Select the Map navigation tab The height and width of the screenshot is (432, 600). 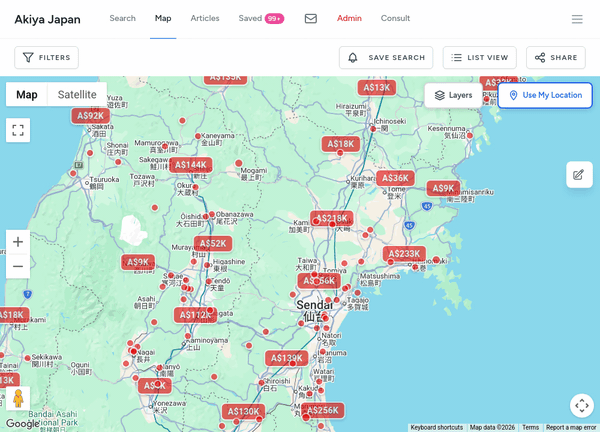click(x=163, y=18)
